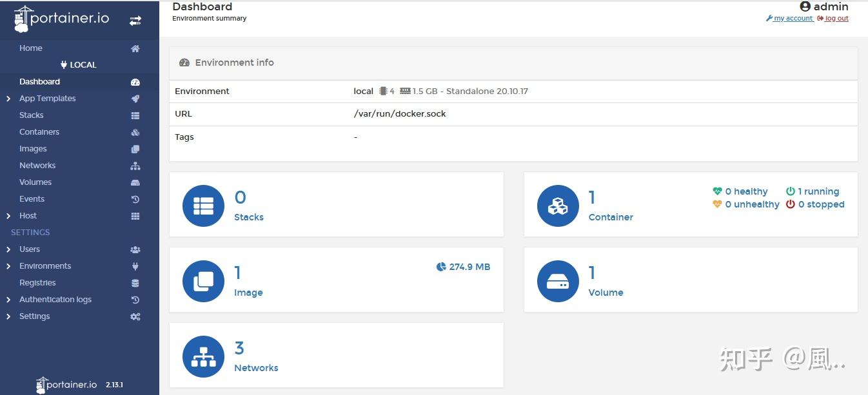
Task: Log out of Portainer
Action: pos(833,18)
